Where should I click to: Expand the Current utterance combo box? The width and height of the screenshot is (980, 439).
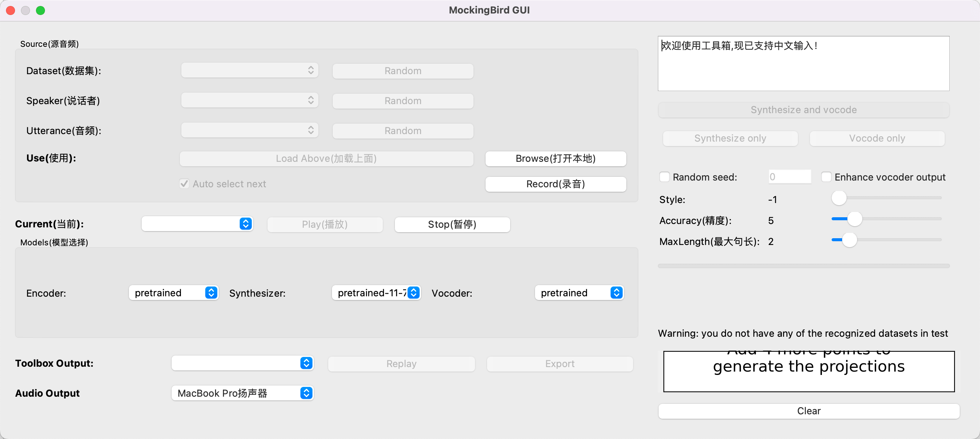pyautogui.click(x=197, y=224)
